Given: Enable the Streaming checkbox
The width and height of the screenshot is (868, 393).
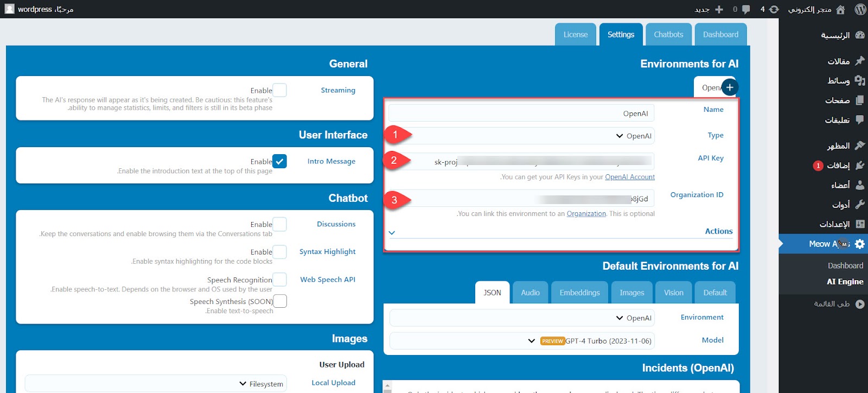Looking at the screenshot, I should pyautogui.click(x=279, y=90).
